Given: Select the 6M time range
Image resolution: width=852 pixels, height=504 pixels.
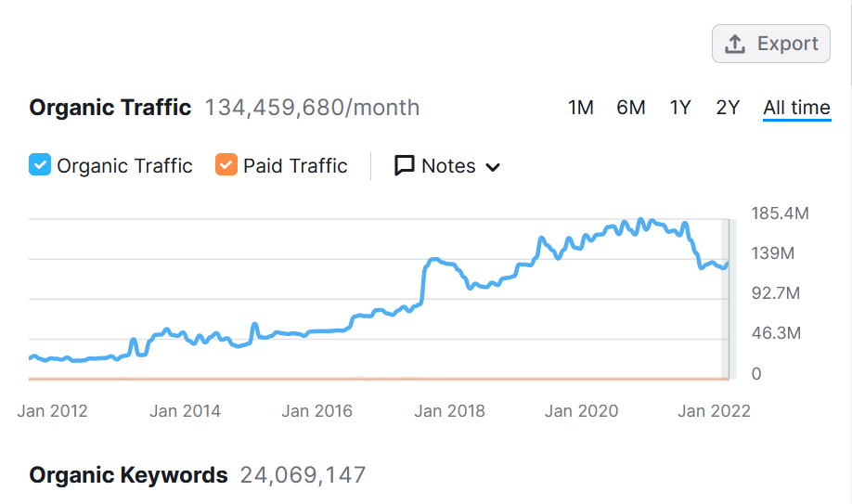Looking at the screenshot, I should coord(630,108).
